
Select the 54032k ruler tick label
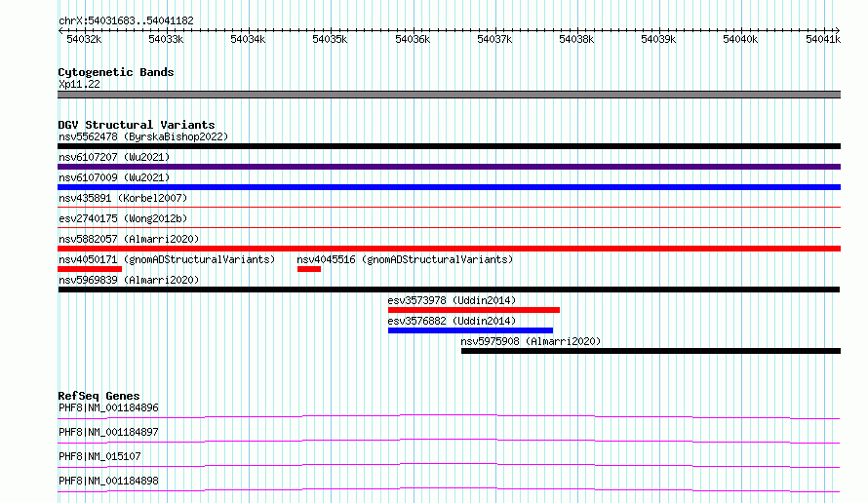(84, 39)
